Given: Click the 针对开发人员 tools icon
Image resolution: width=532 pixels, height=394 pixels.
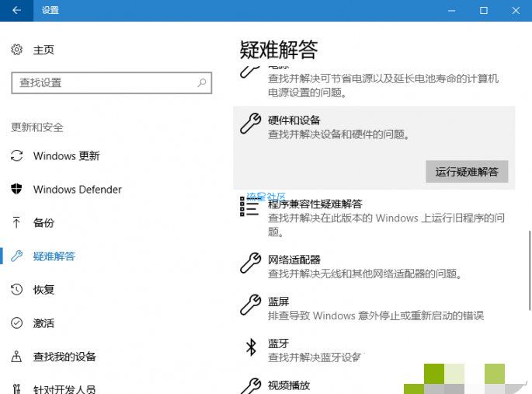Looking at the screenshot, I should pos(16,389).
